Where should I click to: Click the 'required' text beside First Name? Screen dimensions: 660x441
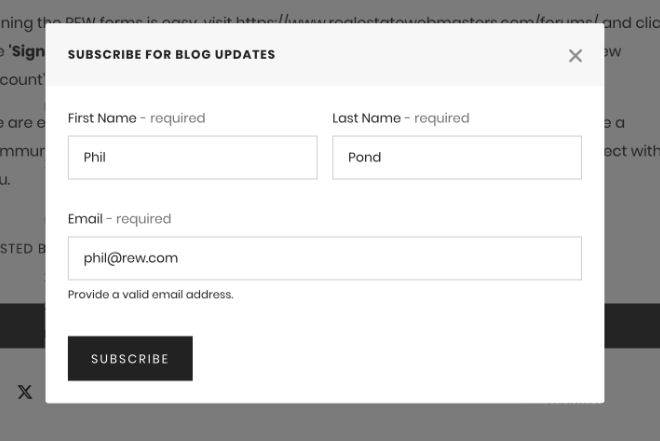pos(177,118)
